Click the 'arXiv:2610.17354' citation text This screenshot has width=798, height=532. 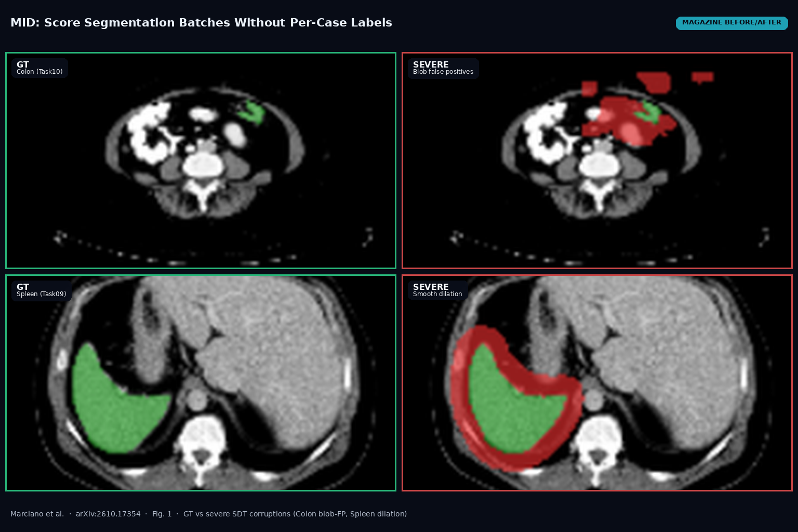pos(108,514)
